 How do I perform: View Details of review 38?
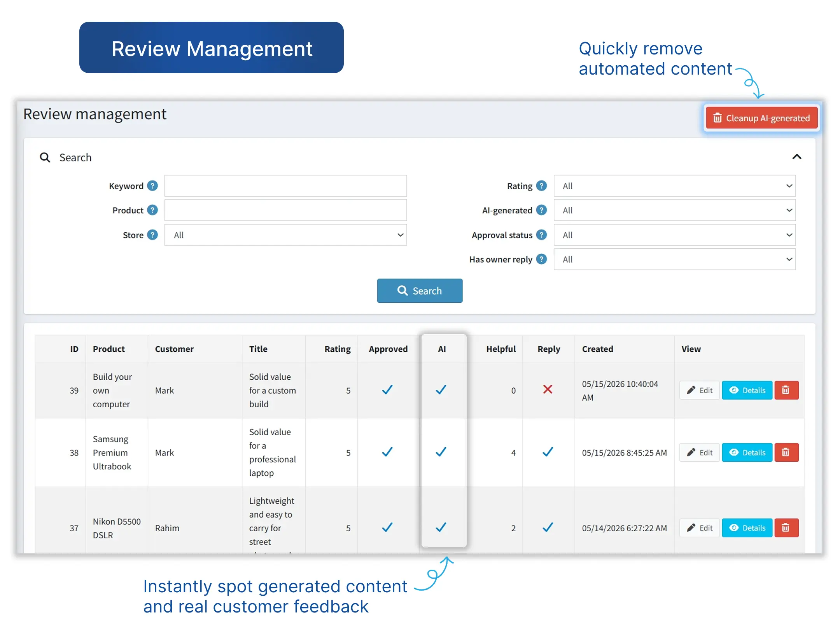(x=747, y=452)
